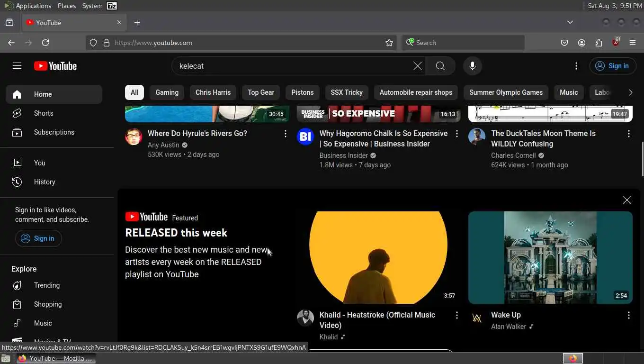List all tabs dropdown arrow
This screenshot has height=364, width=644.
570,22
